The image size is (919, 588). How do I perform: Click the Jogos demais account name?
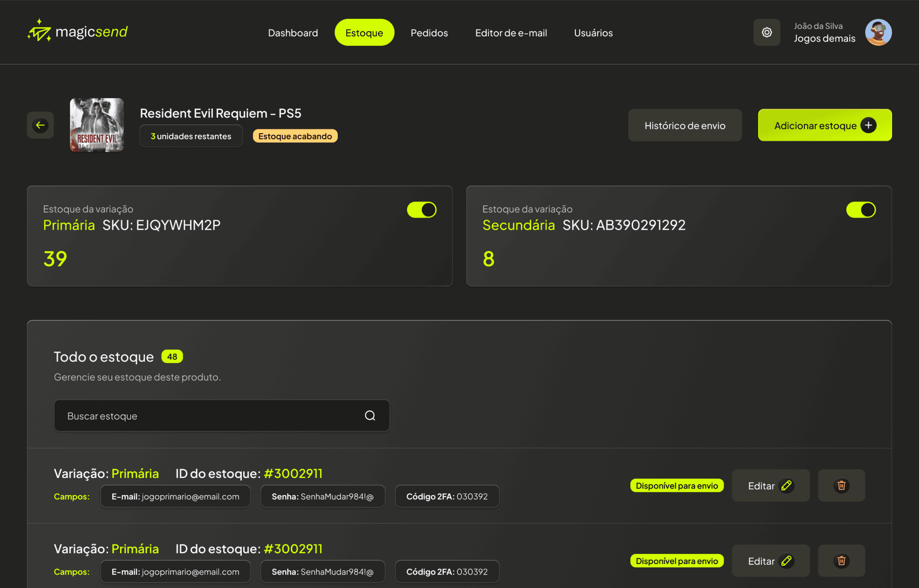(x=824, y=39)
